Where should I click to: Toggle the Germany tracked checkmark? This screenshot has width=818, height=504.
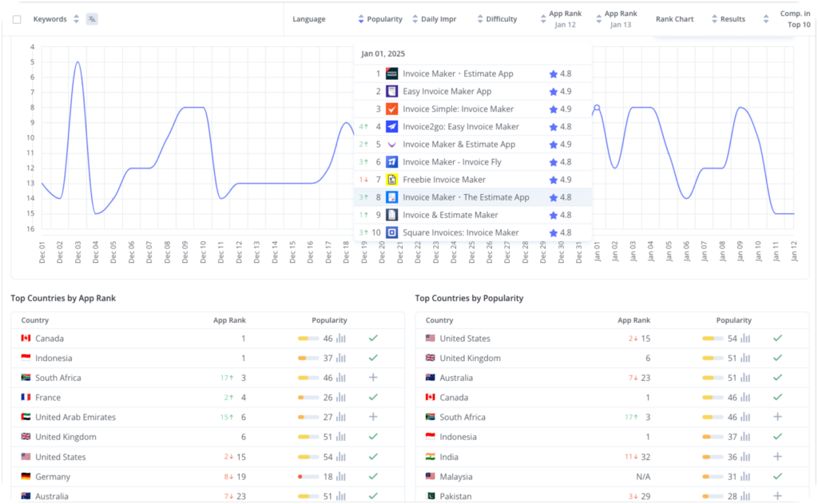(x=373, y=476)
